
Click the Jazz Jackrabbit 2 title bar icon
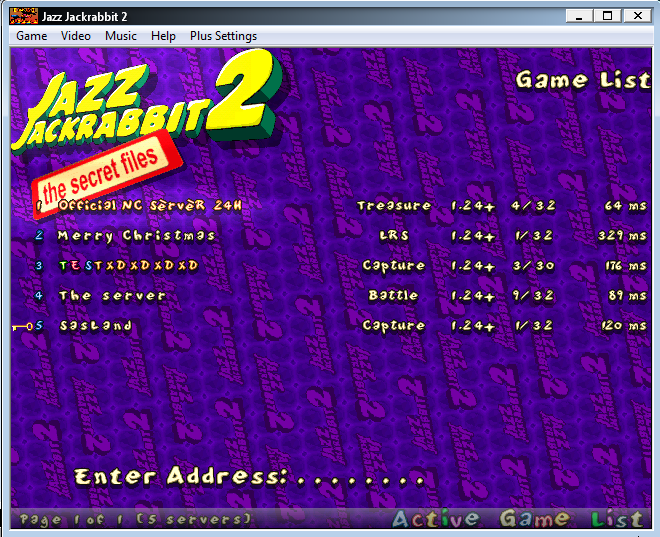[24, 16]
